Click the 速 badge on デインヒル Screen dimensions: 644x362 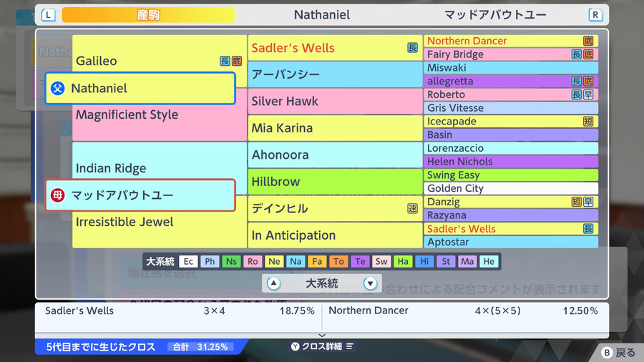coord(412,208)
